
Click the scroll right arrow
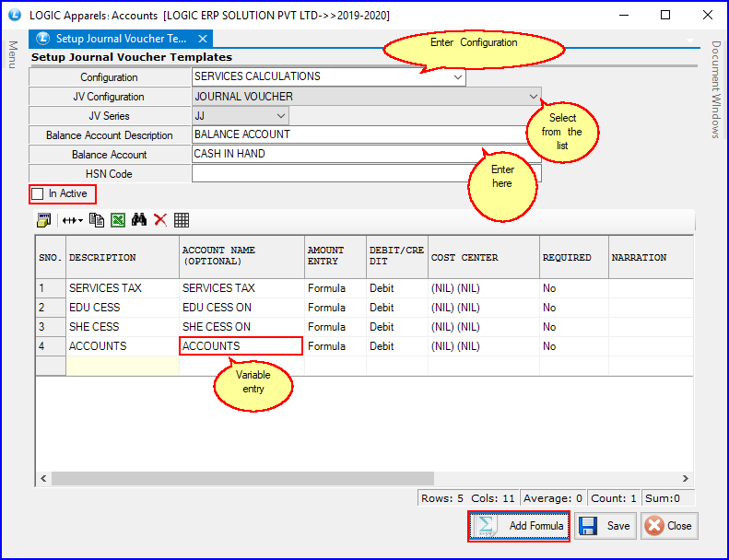686,479
